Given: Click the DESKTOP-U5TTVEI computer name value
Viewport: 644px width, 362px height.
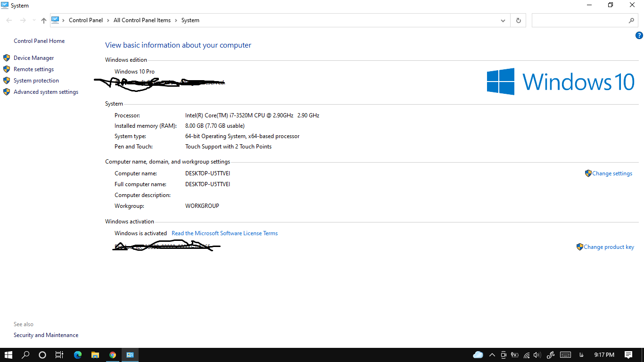Looking at the screenshot, I should (x=207, y=173).
